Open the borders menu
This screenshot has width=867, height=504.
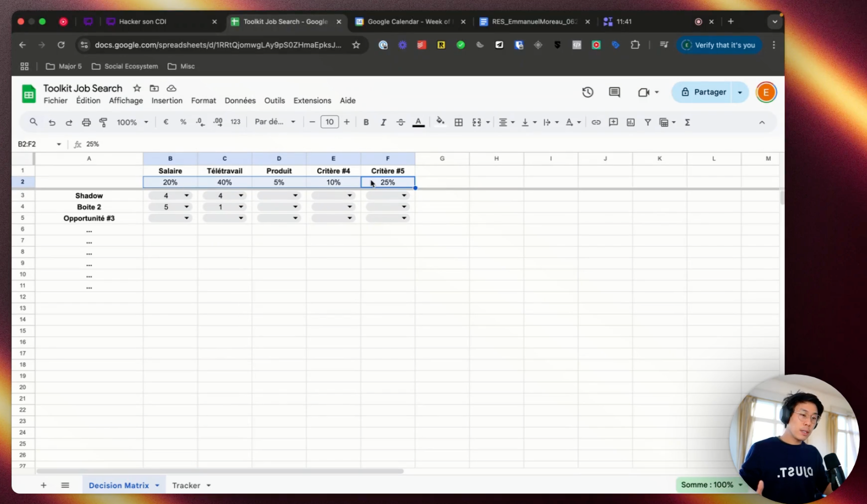459,122
